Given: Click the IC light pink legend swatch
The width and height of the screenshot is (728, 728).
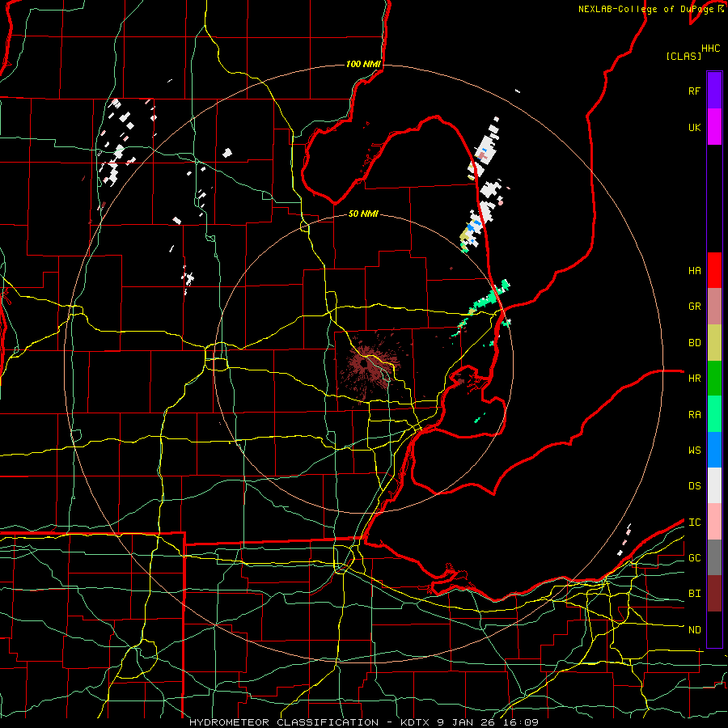Looking at the screenshot, I should (x=714, y=522).
